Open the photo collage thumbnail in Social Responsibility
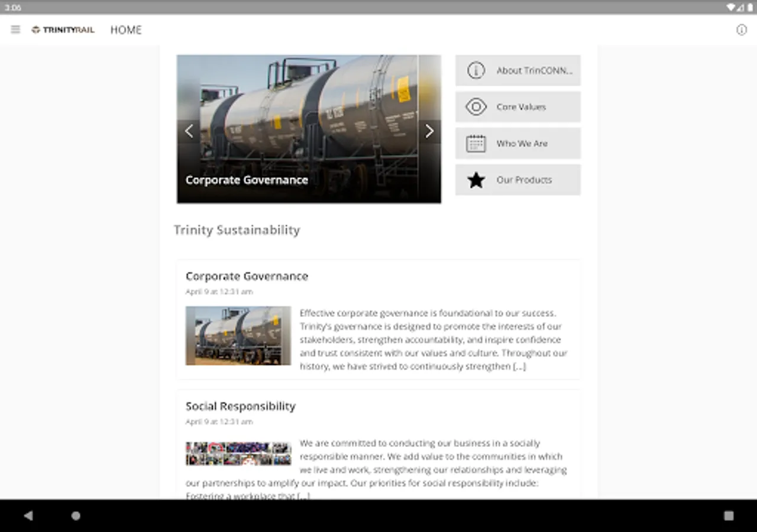This screenshot has width=757, height=532. [238, 453]
